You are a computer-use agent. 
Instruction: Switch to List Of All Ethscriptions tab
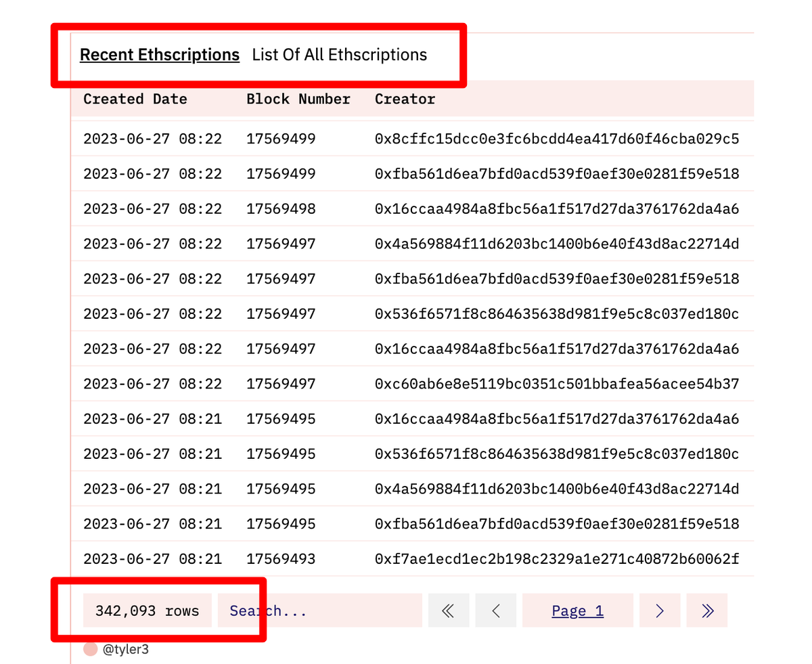pos(340,55)
